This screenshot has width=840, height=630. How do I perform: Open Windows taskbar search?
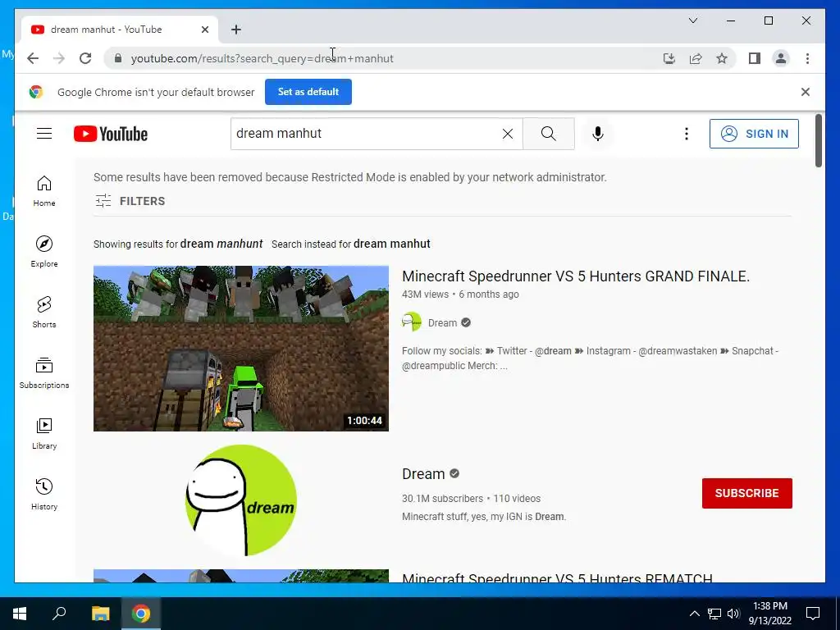click(x=59, y=614)
